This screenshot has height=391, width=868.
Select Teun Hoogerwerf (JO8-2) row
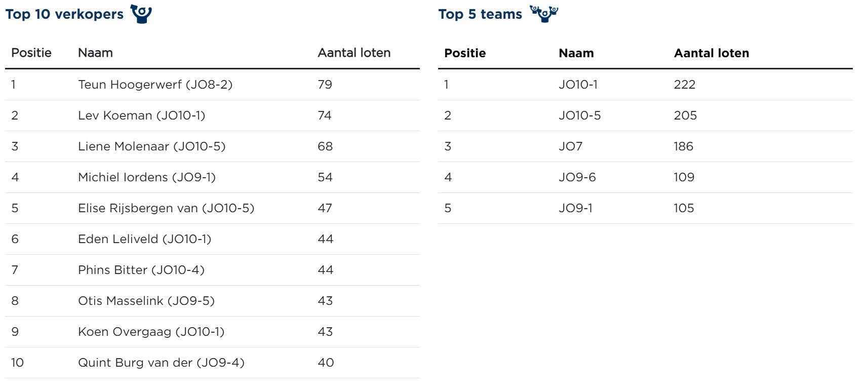155,85
